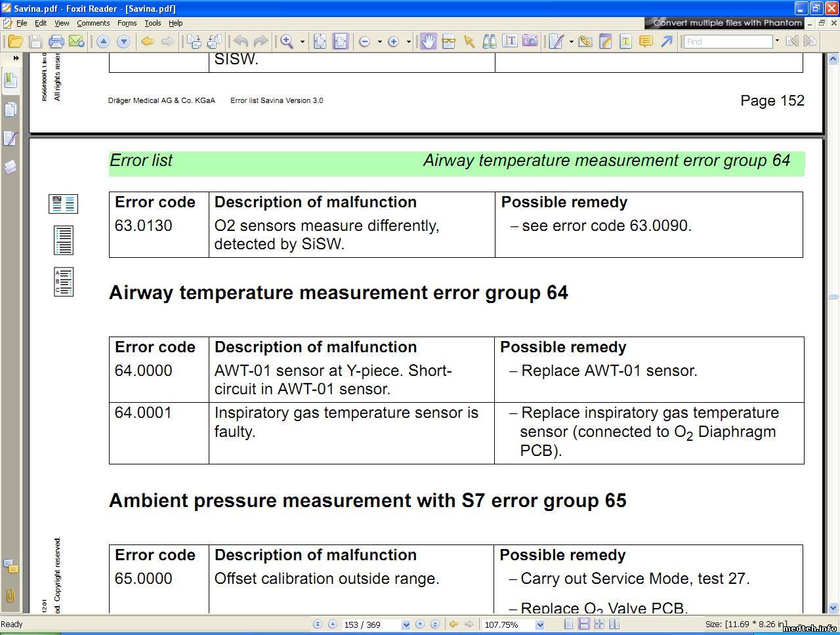Toggle Fit Page view button
Image resolution: width=840 pixels, height=635 pixels.
pos(320,41)
